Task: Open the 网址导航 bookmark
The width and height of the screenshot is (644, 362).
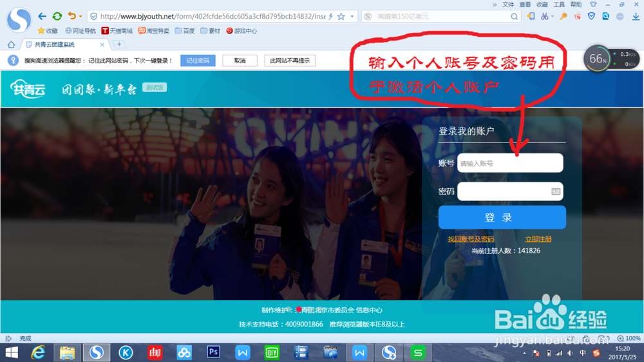Action: coord(80,31)
